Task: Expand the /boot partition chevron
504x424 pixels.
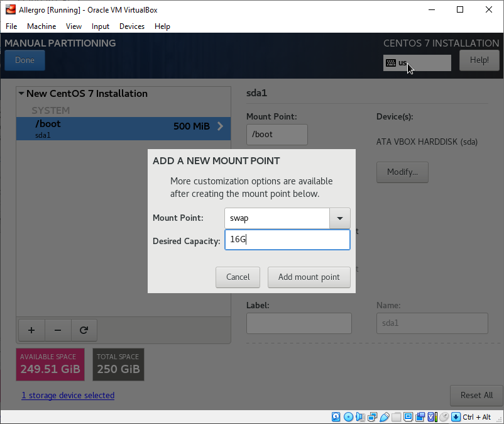Action: (x=220, y=126)
